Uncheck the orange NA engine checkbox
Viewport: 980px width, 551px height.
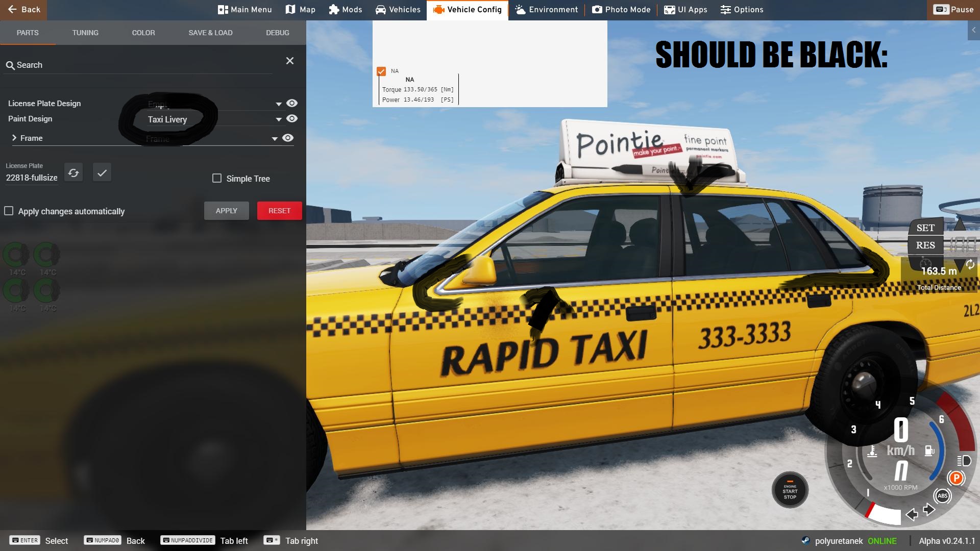click(x=381, y=71)
